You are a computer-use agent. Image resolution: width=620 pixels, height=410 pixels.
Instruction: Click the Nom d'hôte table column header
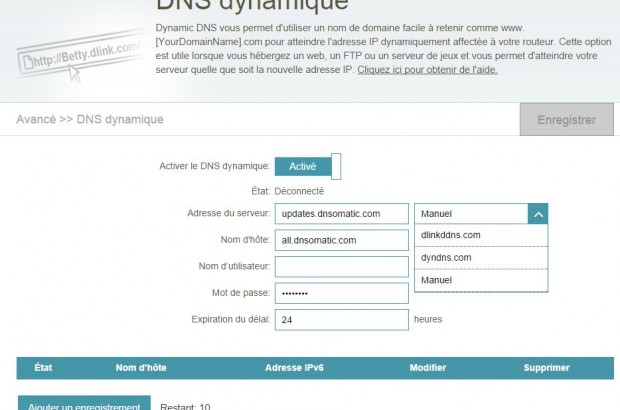click(x=139, y=368)
